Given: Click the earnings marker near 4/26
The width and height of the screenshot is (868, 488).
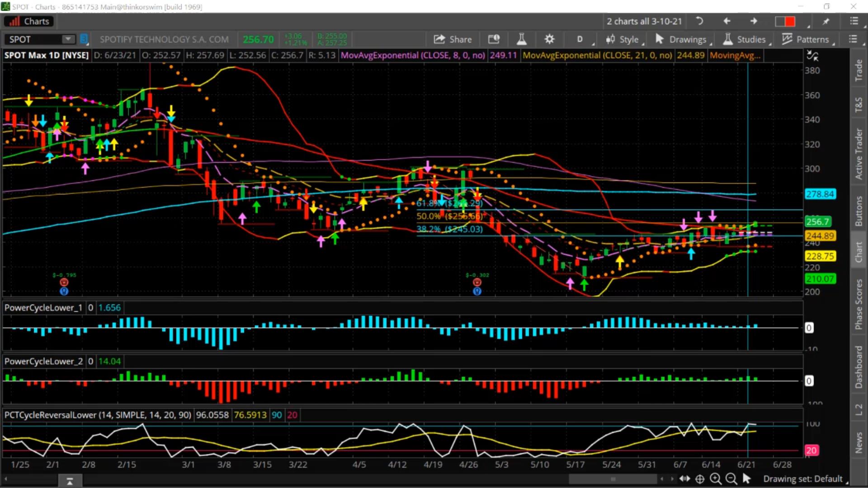Looking at the screenshot, I should coord(477,282).
